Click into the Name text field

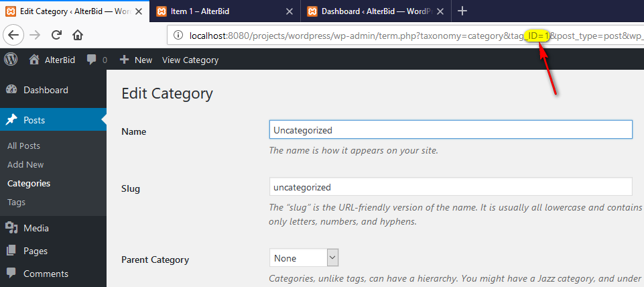[450, 129]
